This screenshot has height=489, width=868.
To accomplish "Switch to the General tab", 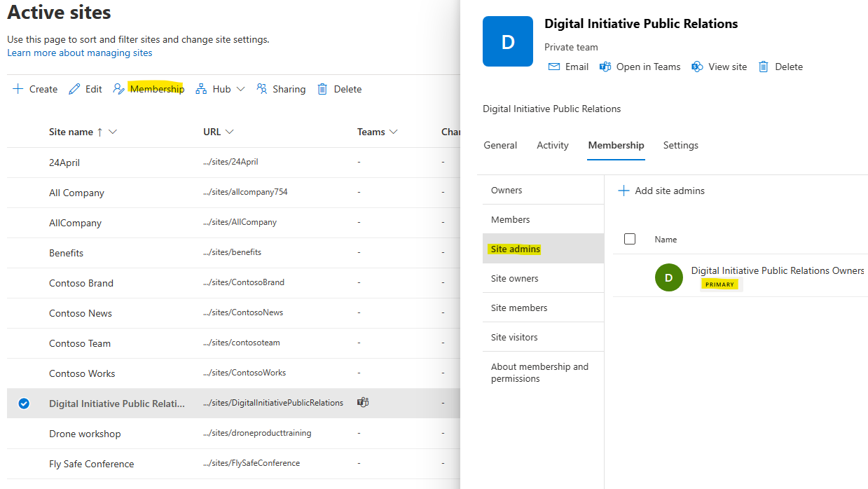I will coord(500,145).
